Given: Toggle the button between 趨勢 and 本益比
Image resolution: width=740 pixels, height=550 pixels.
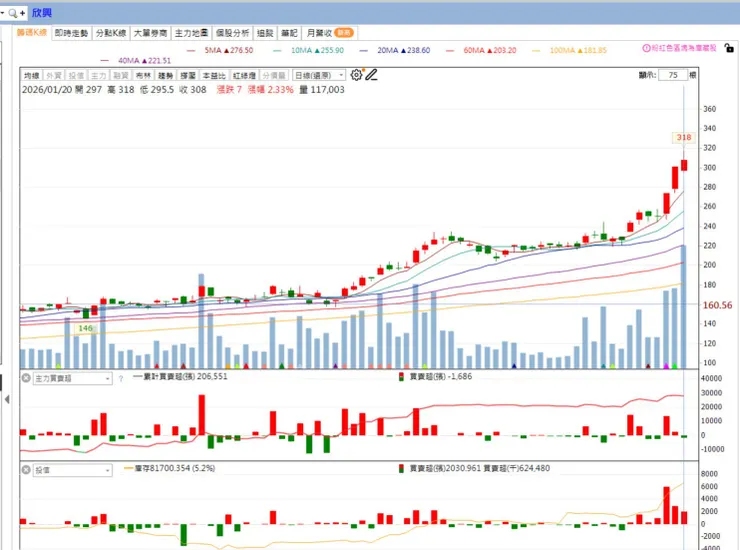Looking at the screenshot, I should click(x=188, y=76).
